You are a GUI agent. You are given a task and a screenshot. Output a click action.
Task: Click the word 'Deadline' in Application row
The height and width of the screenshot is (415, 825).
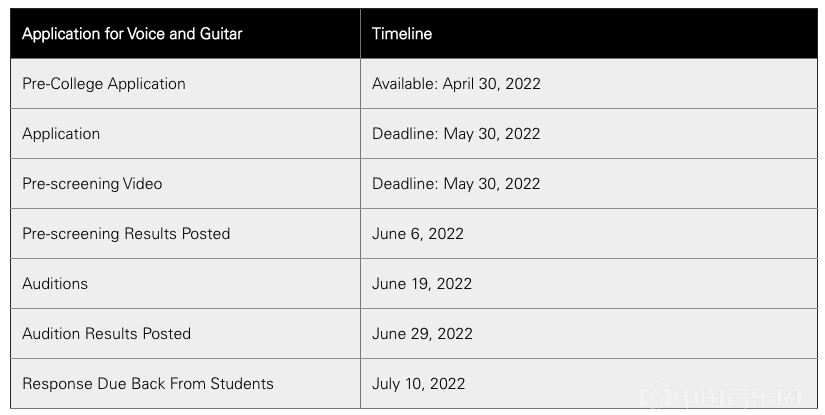[405, 134]
